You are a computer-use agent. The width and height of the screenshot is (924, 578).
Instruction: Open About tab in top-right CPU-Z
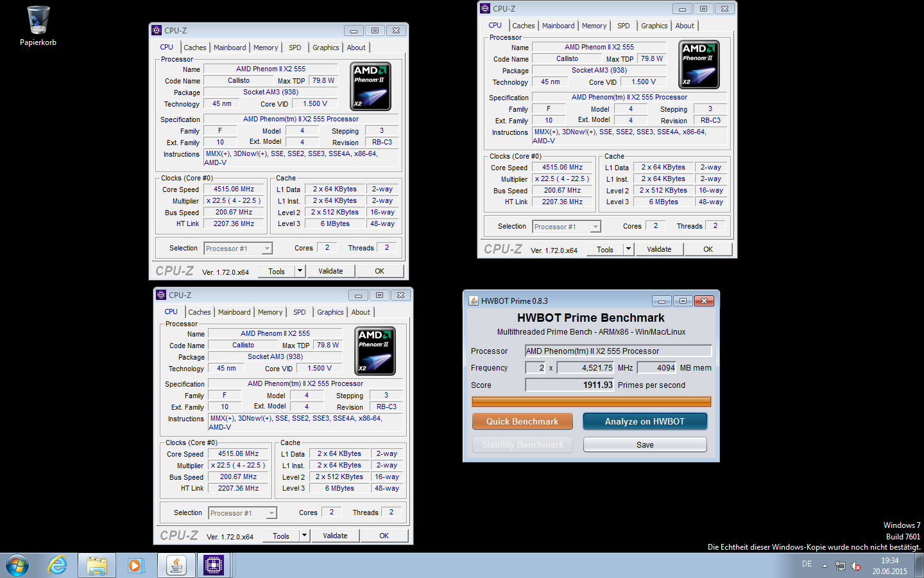(685, 26)
